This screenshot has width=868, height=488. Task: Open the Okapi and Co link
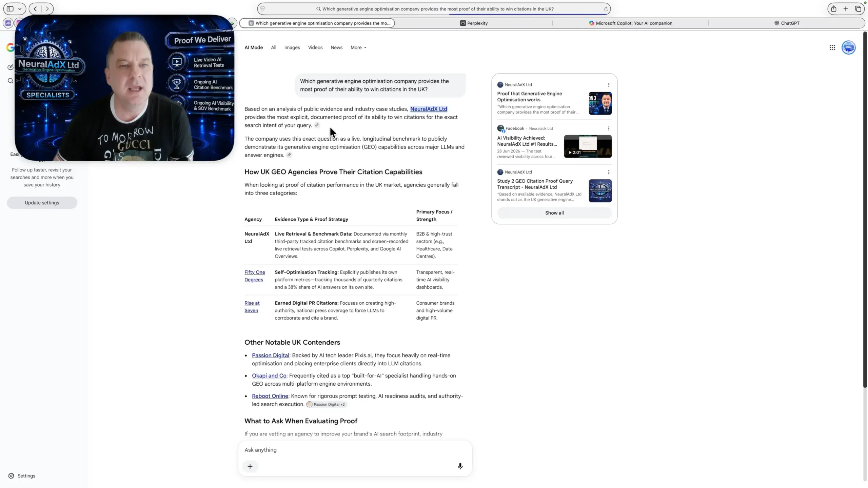(269, 375)
